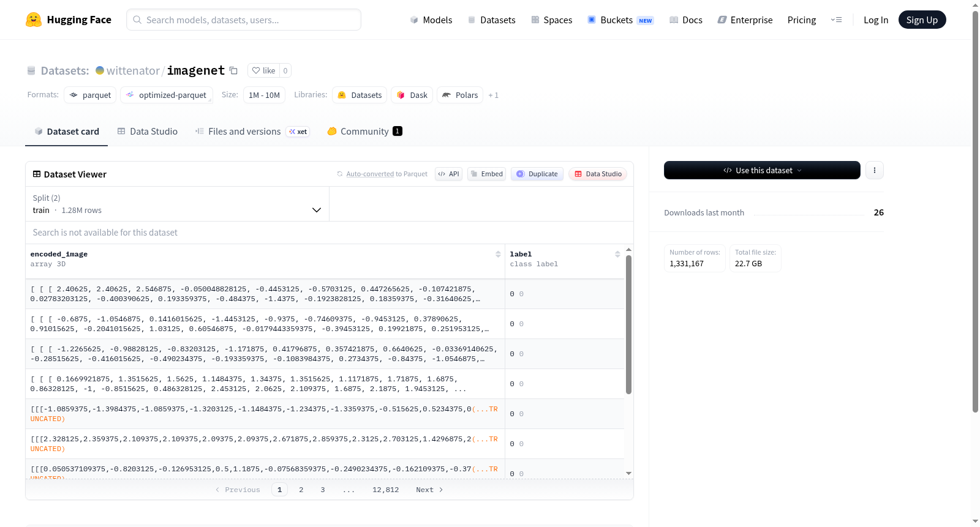Go to page 2 of the viewer

point(301,490)
